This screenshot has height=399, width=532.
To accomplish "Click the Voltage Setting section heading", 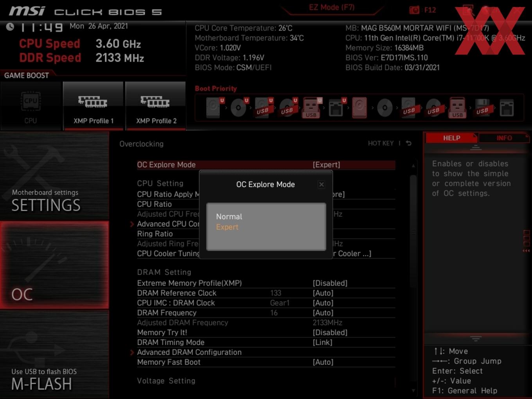I will pos(166,381).
